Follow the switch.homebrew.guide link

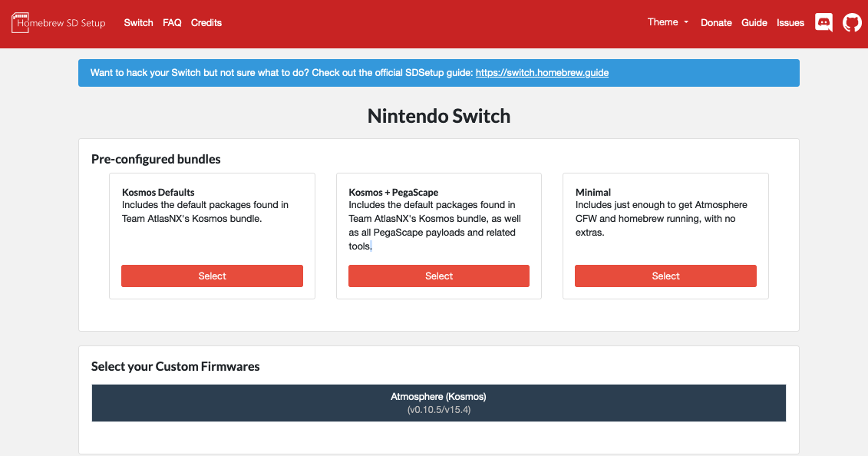point(542,72)
